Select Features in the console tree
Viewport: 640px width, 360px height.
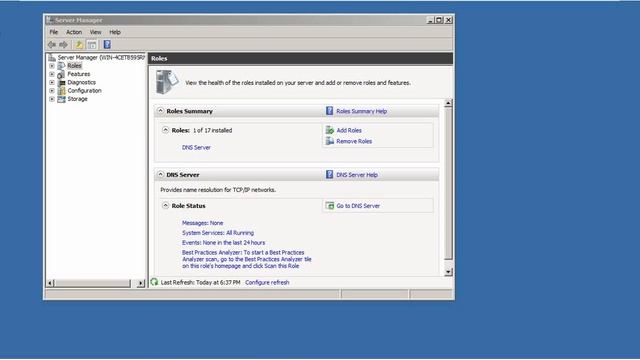coord(79,74)
